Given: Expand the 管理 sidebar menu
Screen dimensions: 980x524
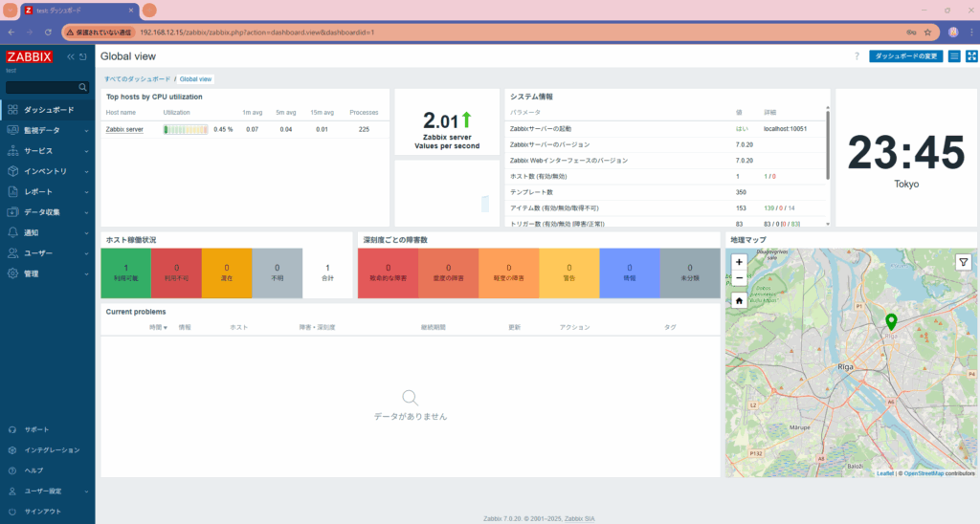Looking at the screenshot, I should tap(46, 273).
